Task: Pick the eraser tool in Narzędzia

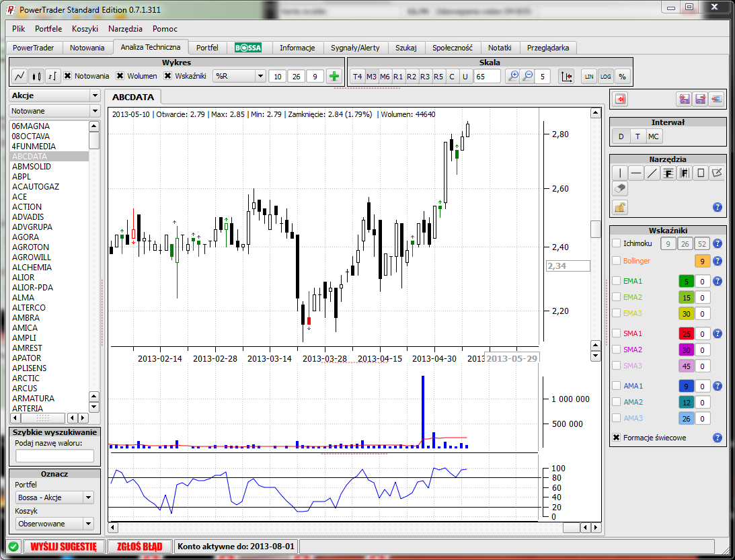Action: coord(620,189)
